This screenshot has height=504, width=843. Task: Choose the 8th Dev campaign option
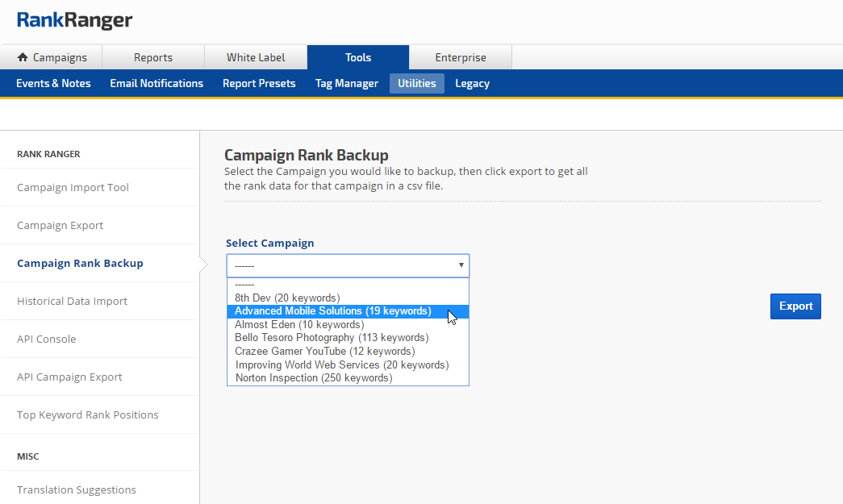click(287, 298)
